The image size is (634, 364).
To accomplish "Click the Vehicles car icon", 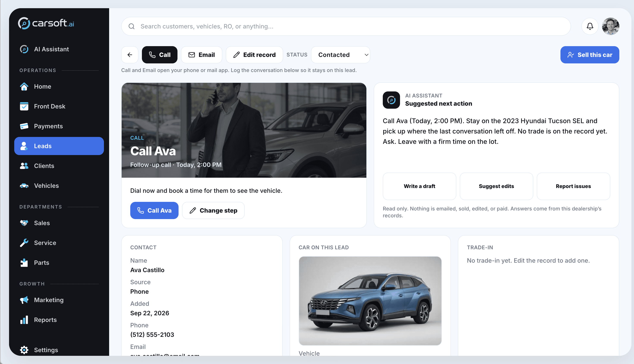I will [x=24, y=186].
